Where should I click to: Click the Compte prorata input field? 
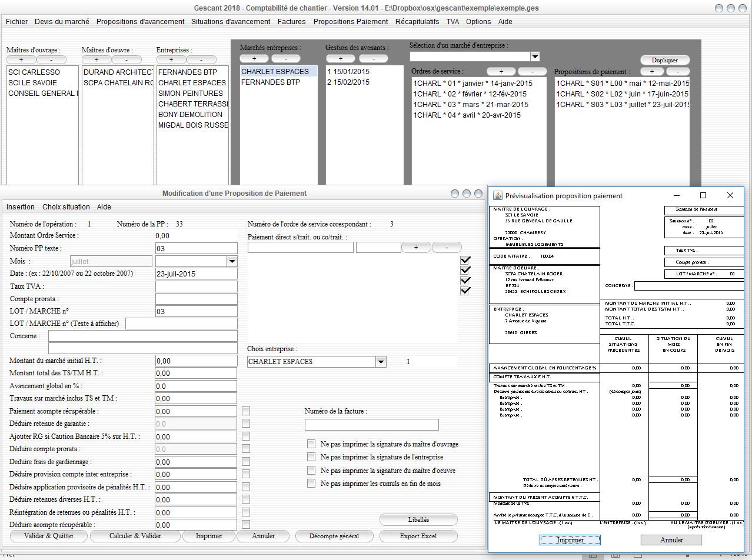[x=197, y=299]
